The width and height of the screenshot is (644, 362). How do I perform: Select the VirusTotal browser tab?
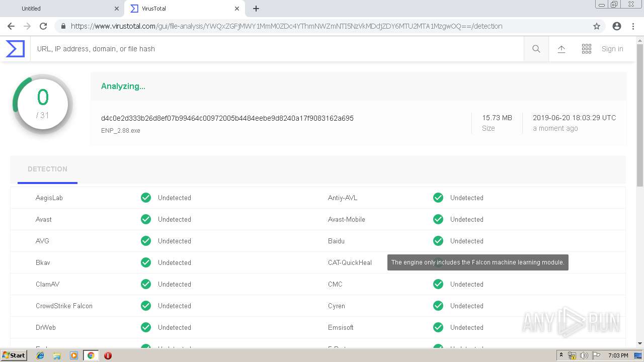coord(184,9)
